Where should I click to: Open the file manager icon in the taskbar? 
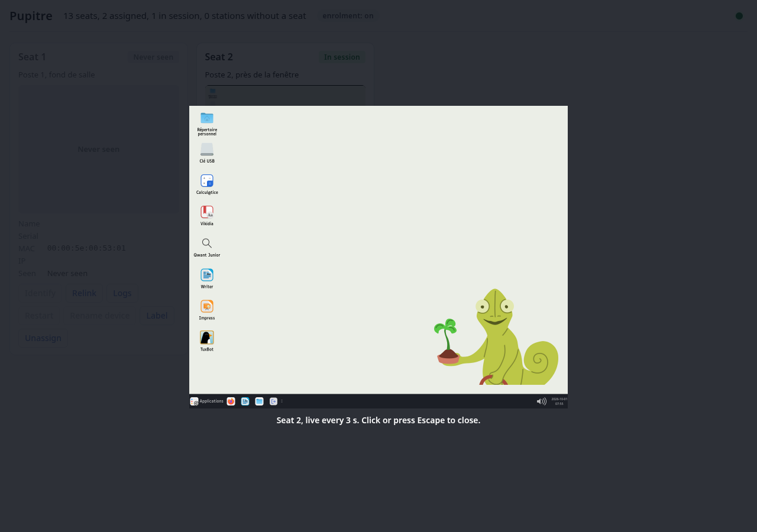pos(260,401)
